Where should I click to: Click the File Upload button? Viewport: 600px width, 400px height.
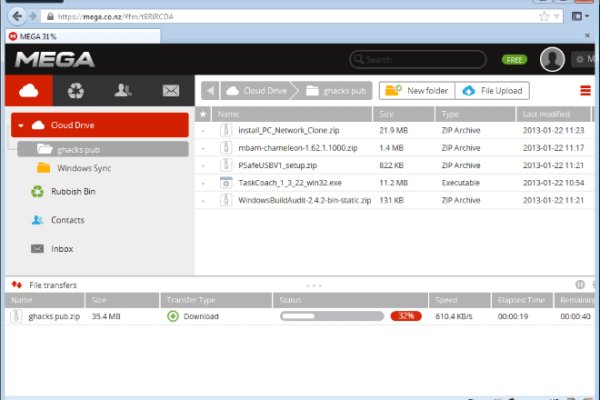(495, 91)
